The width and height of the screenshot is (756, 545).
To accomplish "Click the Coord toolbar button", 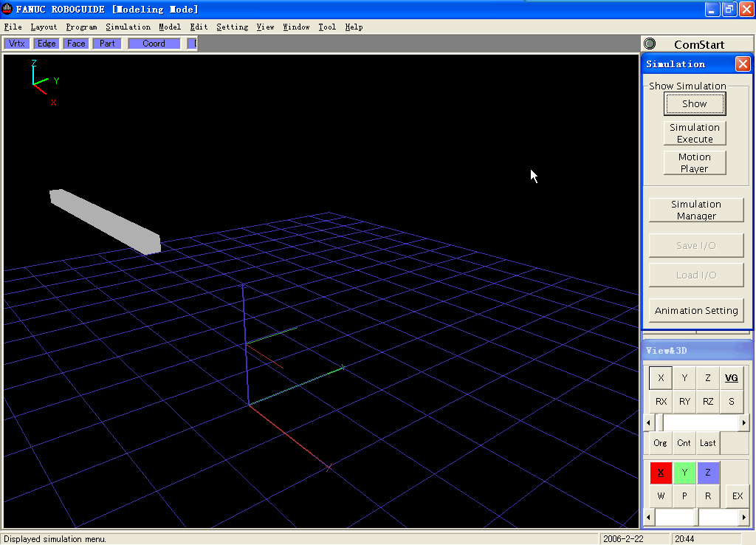I will pos(154,44).
